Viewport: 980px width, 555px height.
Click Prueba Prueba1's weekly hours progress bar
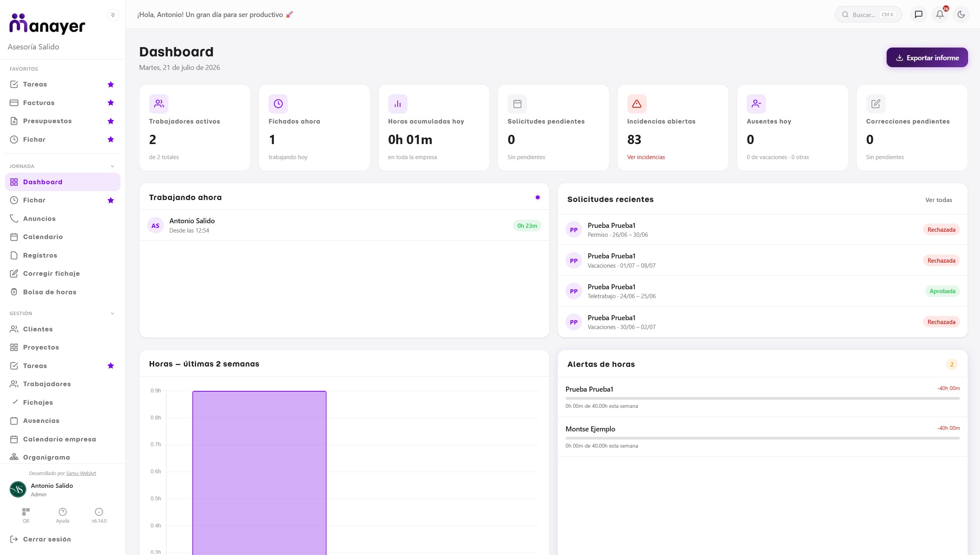click(763, 398)
